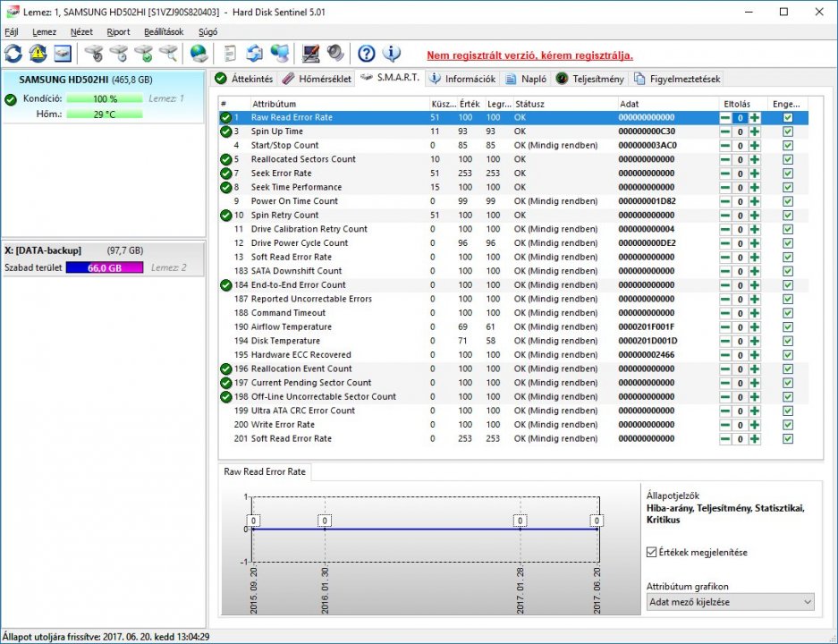Click the globe with disk toolbar icon
838x644 pixels.
click(x=199, y=54)
